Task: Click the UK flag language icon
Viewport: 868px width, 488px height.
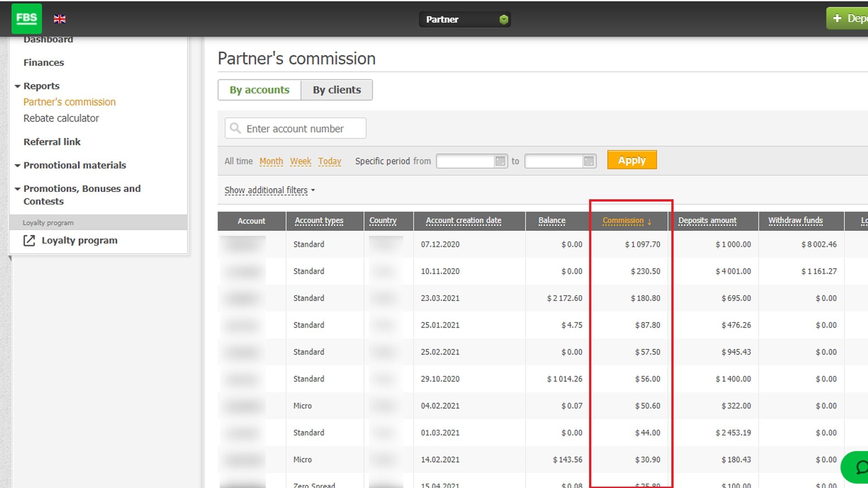Action: point(60,19)
